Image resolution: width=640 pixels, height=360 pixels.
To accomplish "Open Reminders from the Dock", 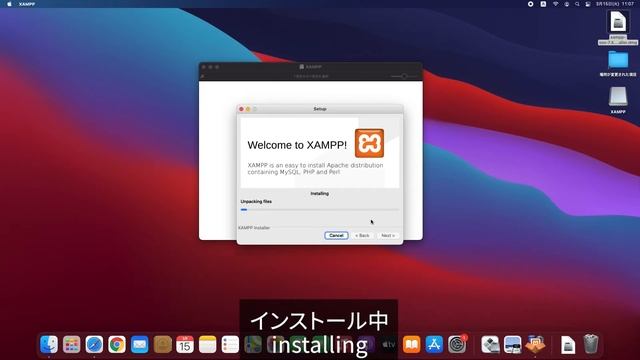I will [230, 344].
